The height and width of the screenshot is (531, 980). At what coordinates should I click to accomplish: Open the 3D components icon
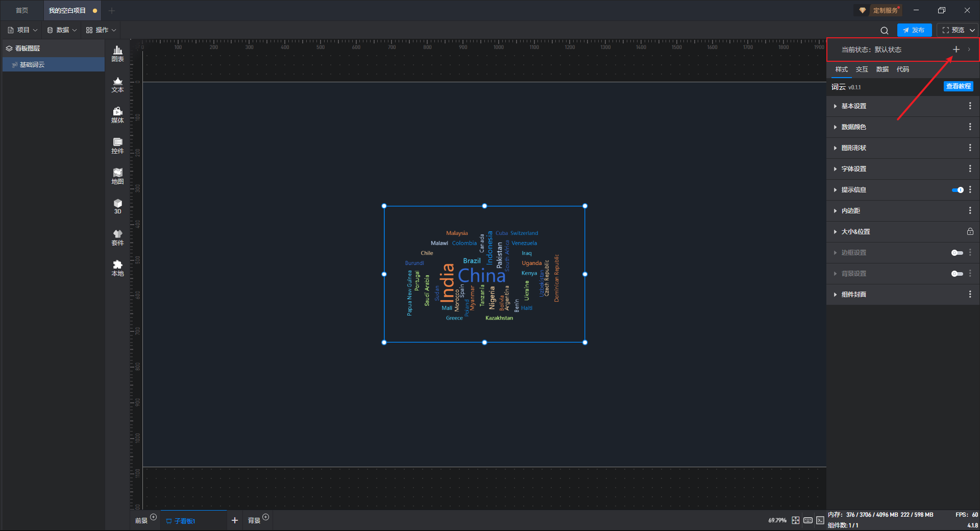[117, 206]
